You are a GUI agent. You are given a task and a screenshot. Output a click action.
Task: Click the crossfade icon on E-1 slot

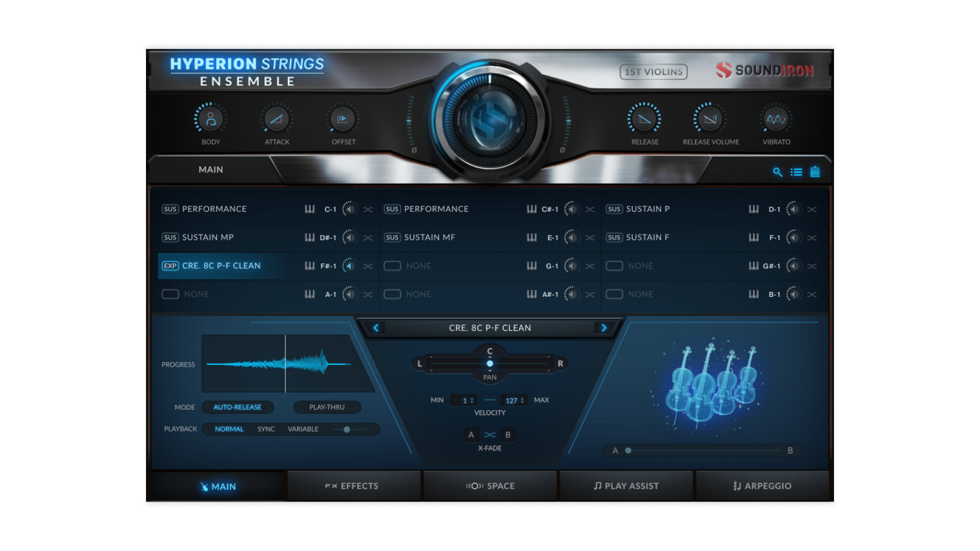pyautogui.click(x=590, y=238)
